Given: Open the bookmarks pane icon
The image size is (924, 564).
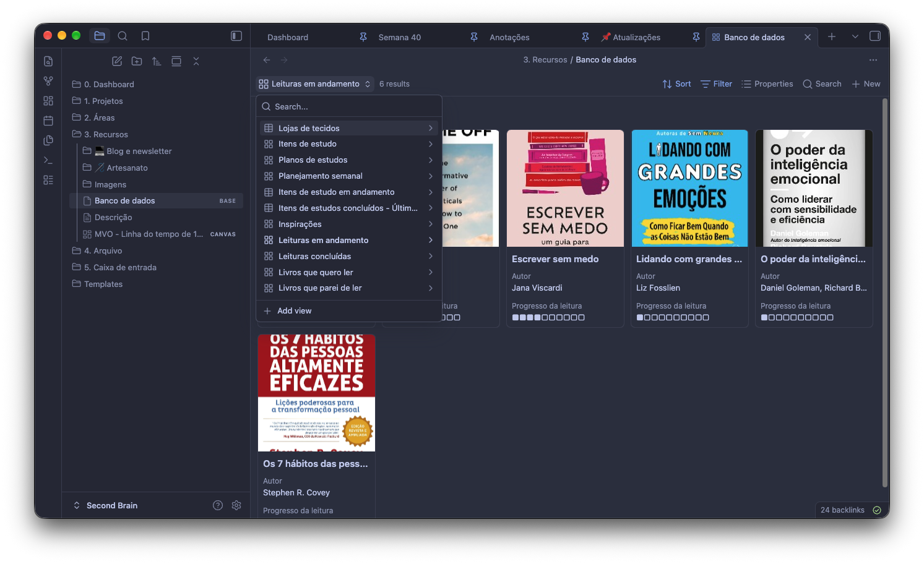Looking at the screenshot, I should pos(145,36).
